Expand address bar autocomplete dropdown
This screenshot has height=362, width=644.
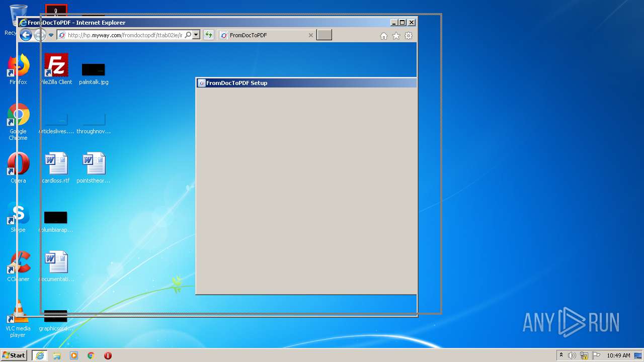pyautogui.click(x=196, y=35)
